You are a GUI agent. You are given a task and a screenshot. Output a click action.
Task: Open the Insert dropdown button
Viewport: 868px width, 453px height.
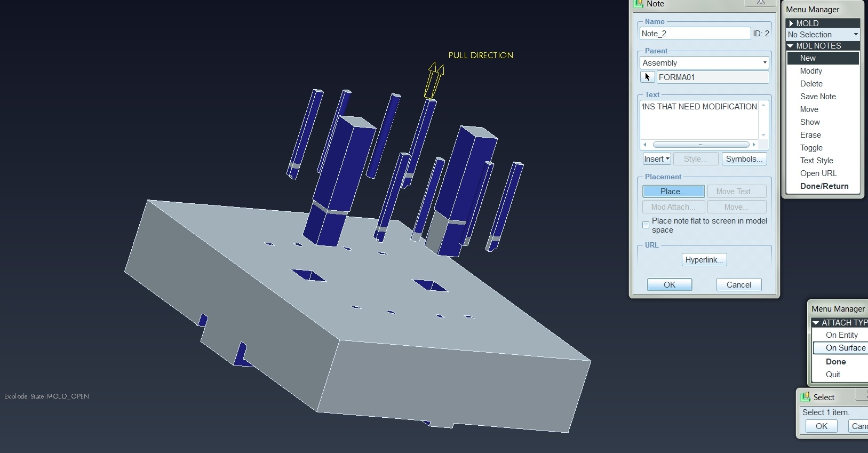click(x=656, y=159)
